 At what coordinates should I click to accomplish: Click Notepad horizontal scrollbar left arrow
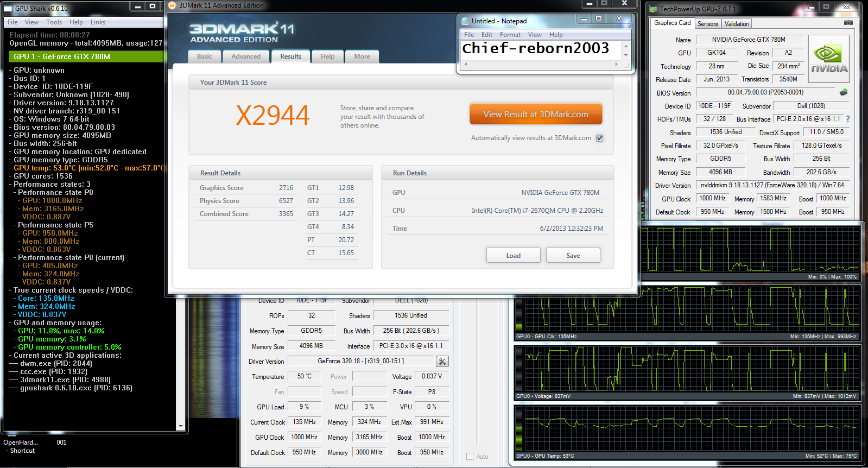465,64
